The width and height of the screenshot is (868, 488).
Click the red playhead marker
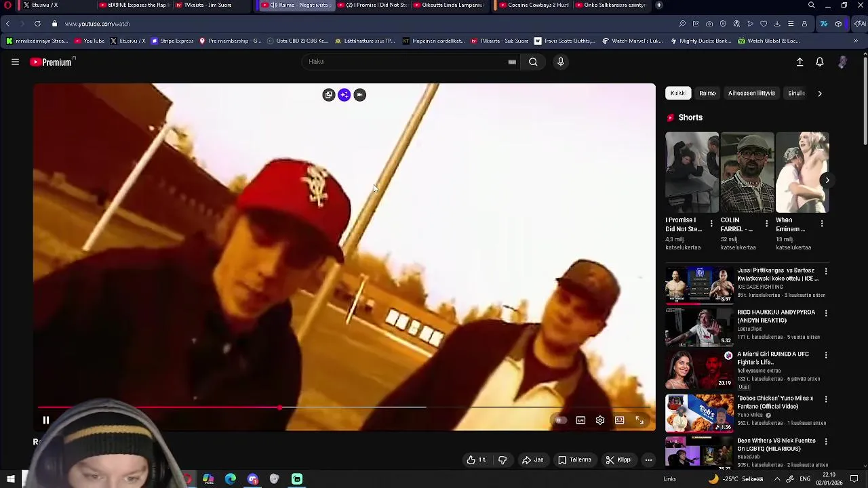point(280,407)
